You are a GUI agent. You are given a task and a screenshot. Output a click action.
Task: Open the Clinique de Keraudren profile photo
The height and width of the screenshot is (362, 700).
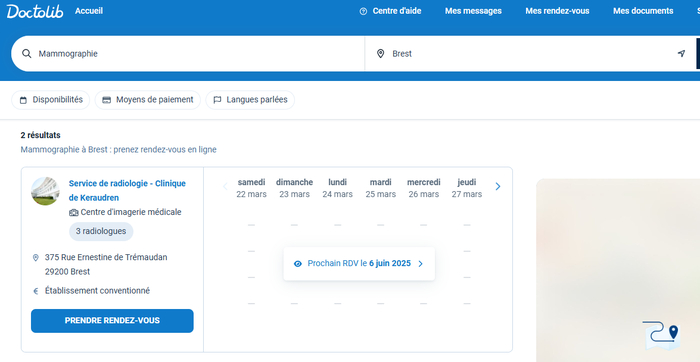[45, 191]
